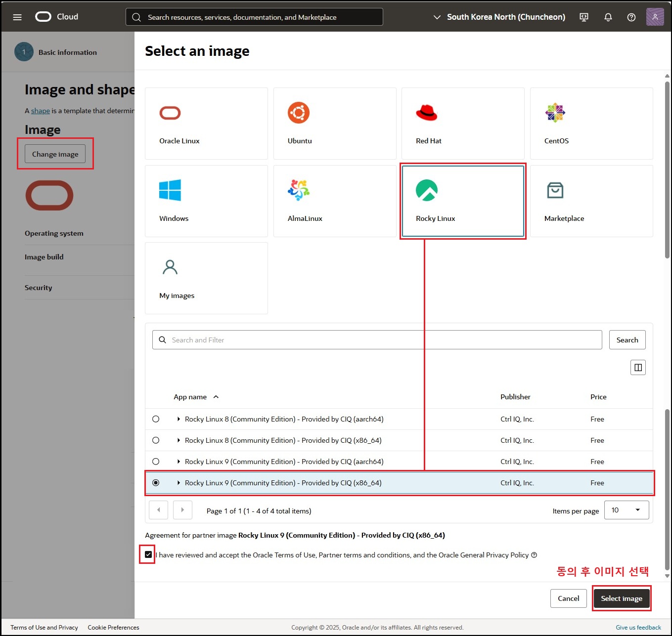The height and width of the screenshot is (636, 672).
Task: Open Cookie Preferences link
Action: click(113, 628)
